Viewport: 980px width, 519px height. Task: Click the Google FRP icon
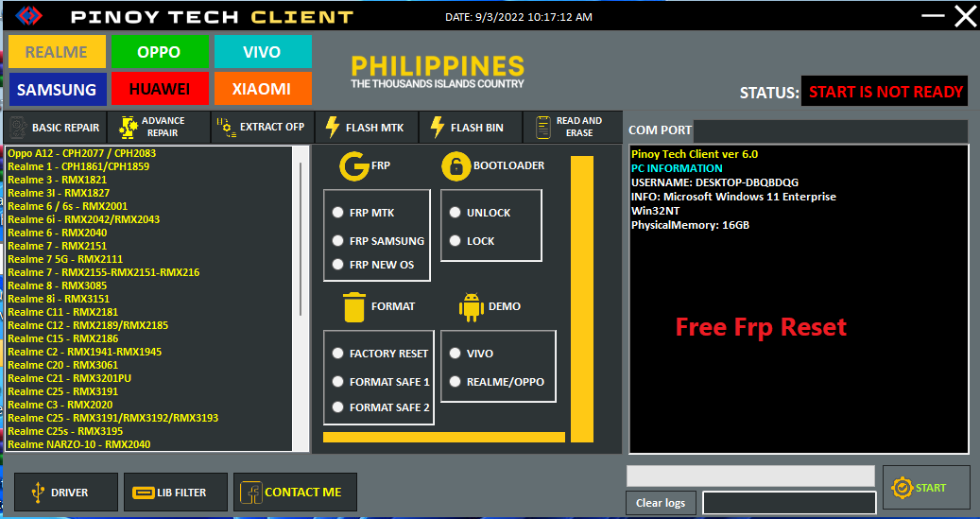pyautogui.click(x=353, y=165)
